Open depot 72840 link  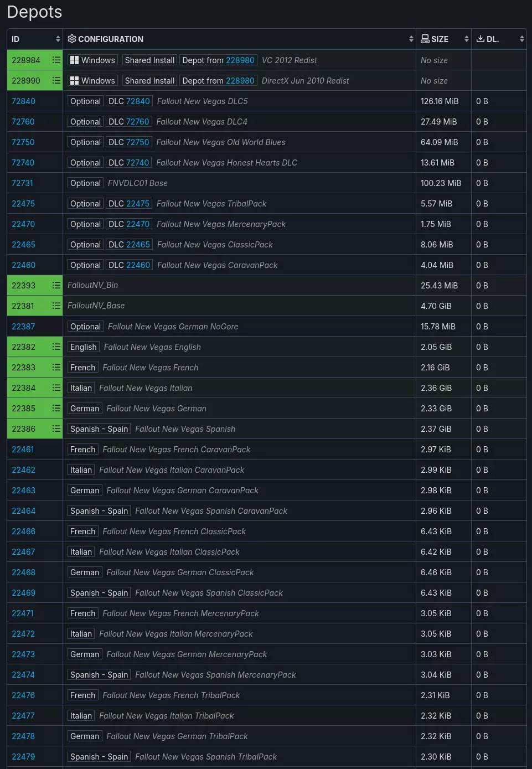pyautogui.click(x=23, y=101)
